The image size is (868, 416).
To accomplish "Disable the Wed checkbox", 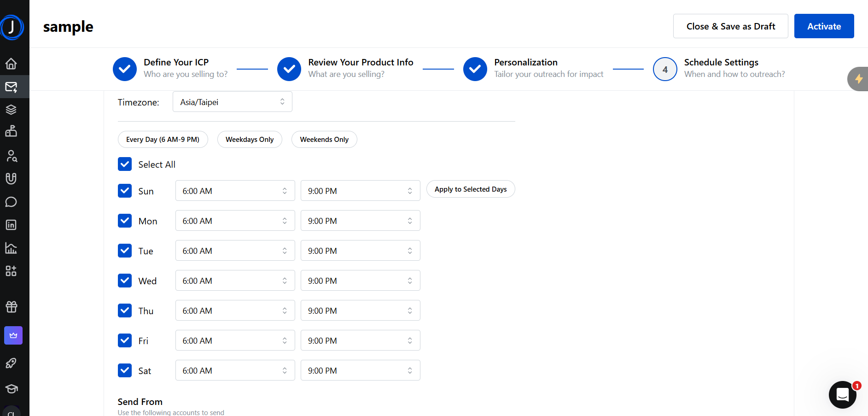I will click(x=124, y=280).
